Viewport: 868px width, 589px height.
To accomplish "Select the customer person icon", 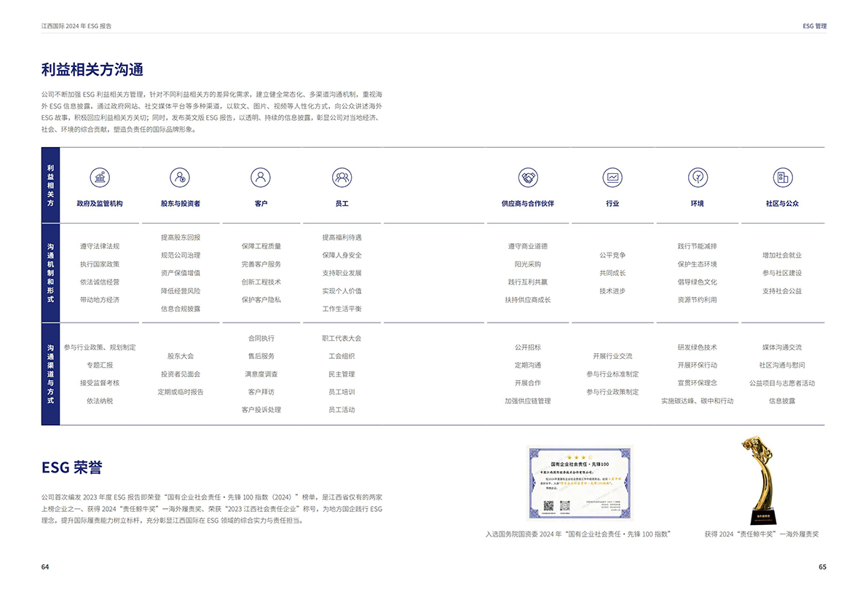I will coord(261,177).
